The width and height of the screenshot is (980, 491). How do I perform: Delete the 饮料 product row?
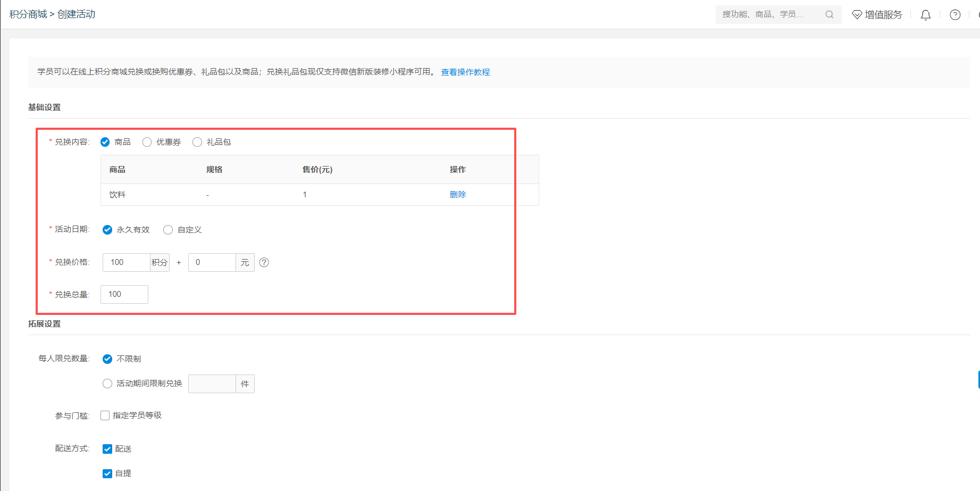457,195
